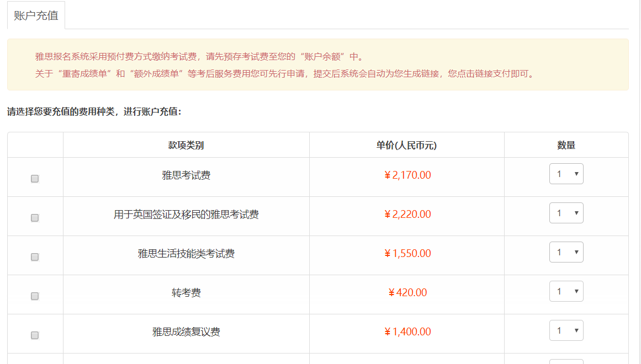This screenshot has width=641, height=364.
Task: Open quantity dropdown for 雅思成绩复议费
Action: coord(566,330)
